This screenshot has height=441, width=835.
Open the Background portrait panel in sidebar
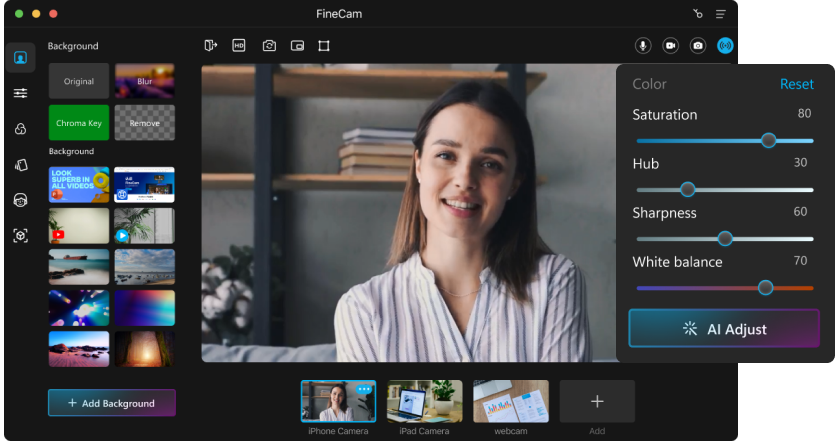click(x=20, y=57)
